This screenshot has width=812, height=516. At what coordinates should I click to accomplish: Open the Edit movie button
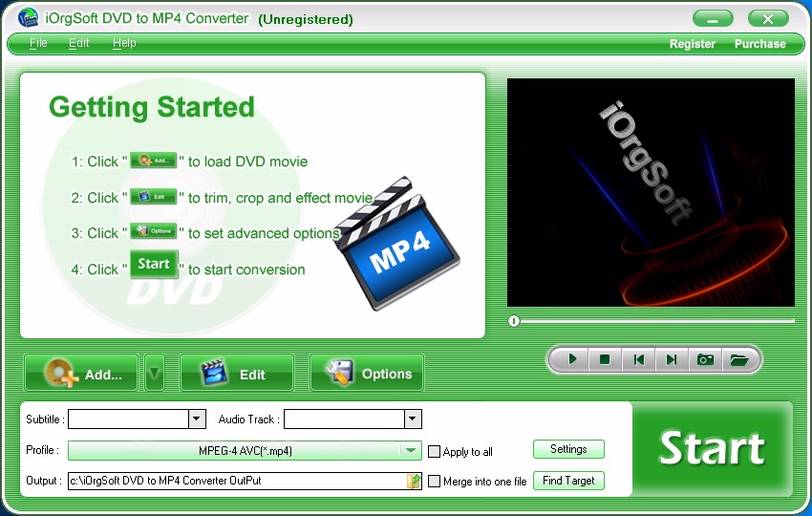(x=237, y=373)
